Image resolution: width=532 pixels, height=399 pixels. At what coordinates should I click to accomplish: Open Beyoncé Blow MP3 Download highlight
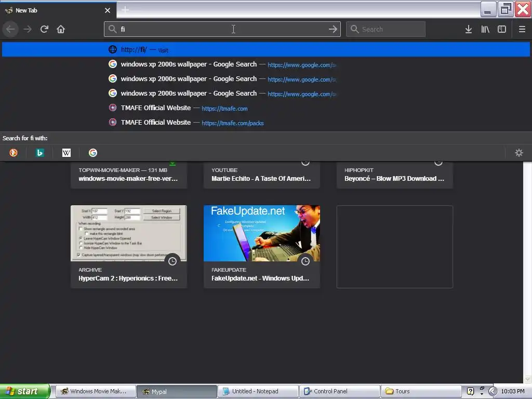point(395,175)
